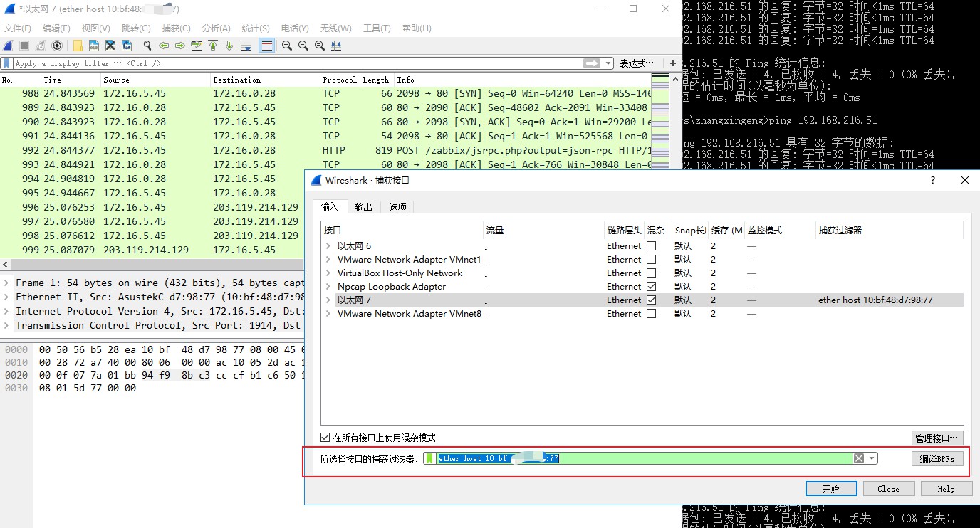
Task: Click the go to specified packet icon
Action: [197, 46]
